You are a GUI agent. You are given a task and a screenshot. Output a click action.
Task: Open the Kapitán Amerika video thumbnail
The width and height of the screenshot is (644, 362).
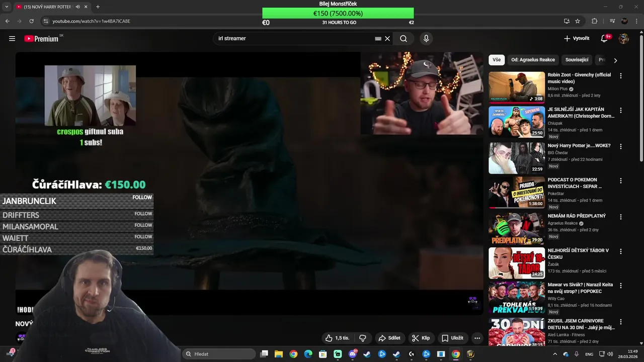(517, 122)
